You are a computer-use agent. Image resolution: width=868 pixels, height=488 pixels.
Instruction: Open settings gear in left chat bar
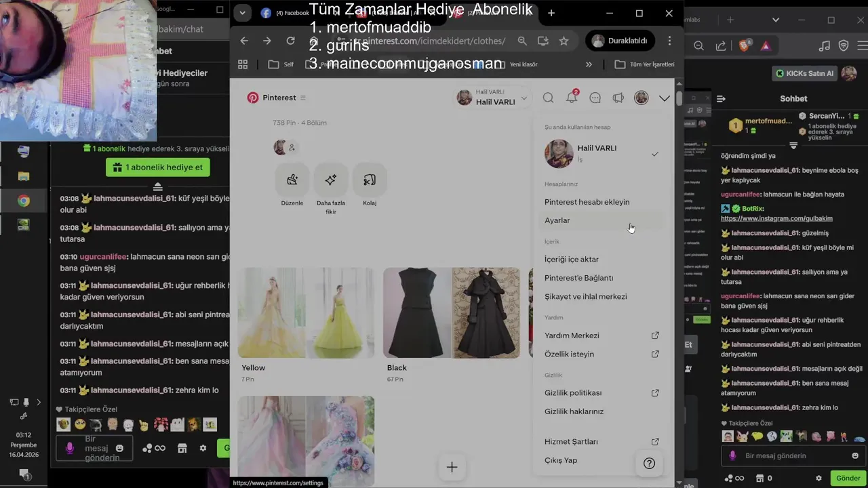(x=203, y=448)
